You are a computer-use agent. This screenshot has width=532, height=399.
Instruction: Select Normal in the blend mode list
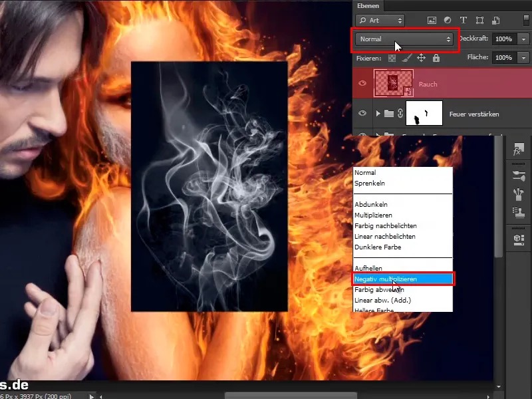click(x=403, y=172)
